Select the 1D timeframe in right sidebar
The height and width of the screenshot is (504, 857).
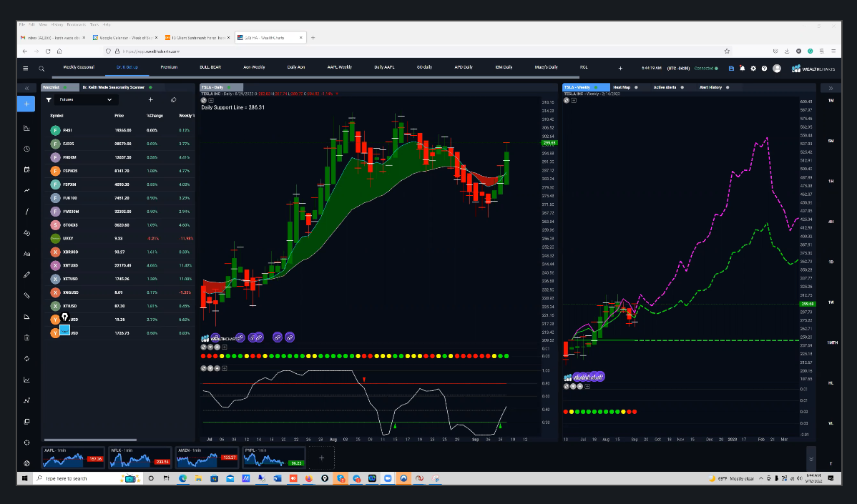831,262
